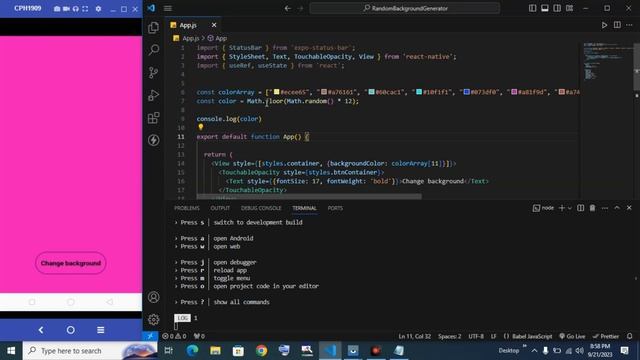Viewport: 640px width, 360px height.
Task: Open errors and warnings in status bar
Action: pos(174,336)
